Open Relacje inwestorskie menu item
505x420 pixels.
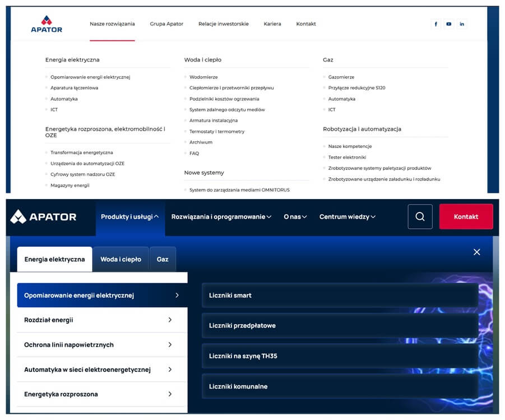[x=224, y=24]
